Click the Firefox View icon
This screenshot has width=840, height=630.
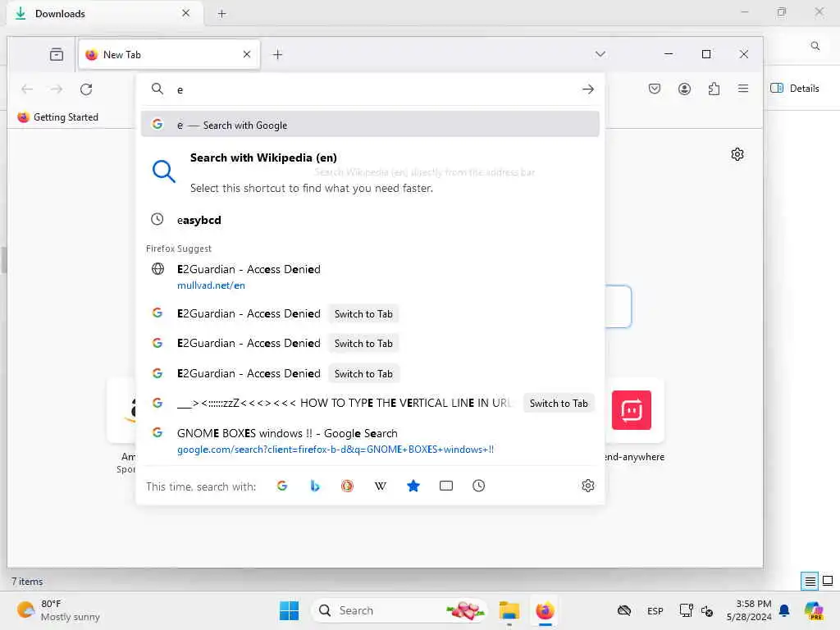coord(57,54)
